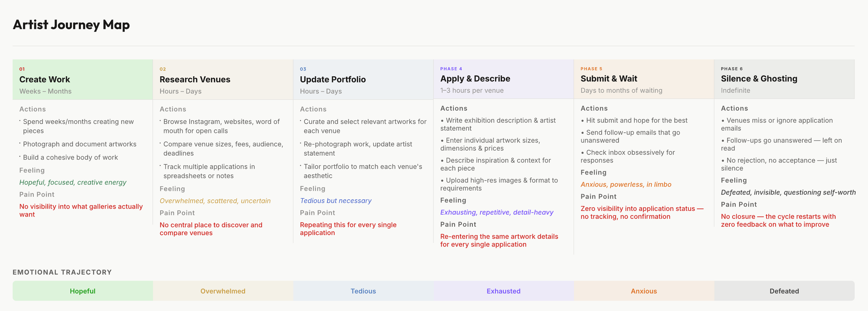Click "Tedious but necessary" feeling text
Image resolution: width=868 pixels, height=311 pixels.
pyautogui.click(x=335, y=201)
